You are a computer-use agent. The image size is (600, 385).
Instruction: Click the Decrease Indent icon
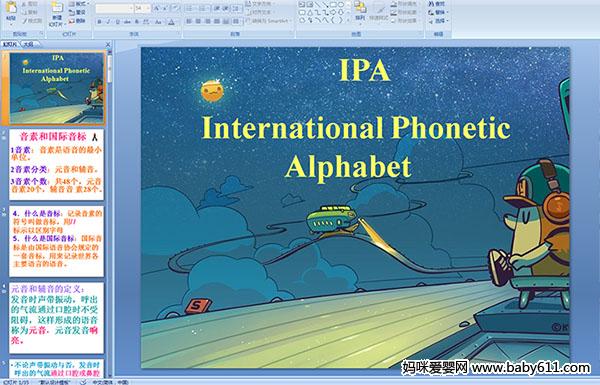217,8
